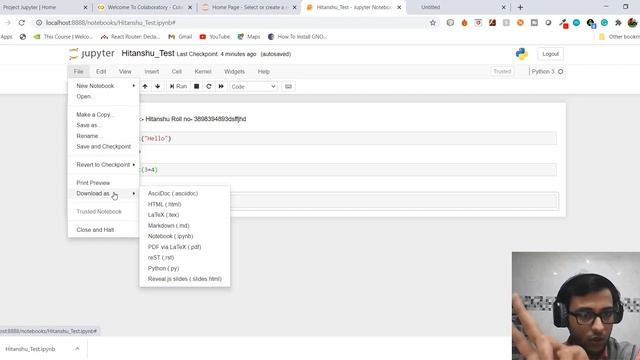This screenshot has width=640, height=360.
Task: Click the Trusted notebook indicator
Action: pyautogui.click(x=502, y=71)
